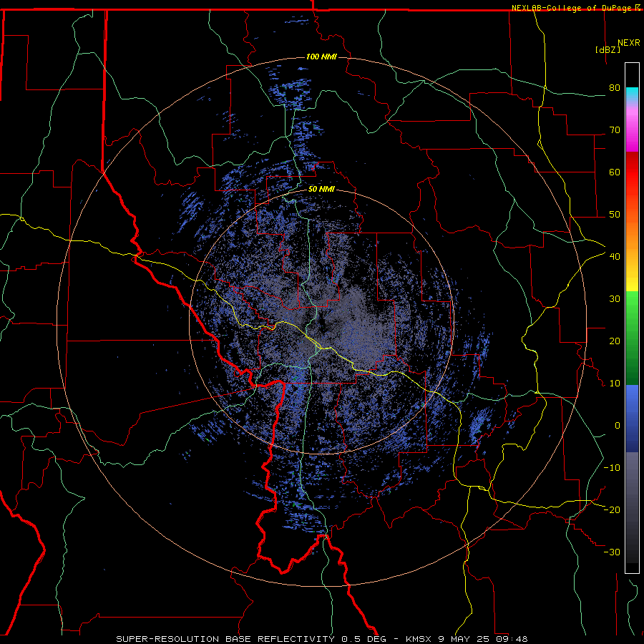Click the 50 NMI range ring label
This screenshot has width=644, height=644.
321,190
